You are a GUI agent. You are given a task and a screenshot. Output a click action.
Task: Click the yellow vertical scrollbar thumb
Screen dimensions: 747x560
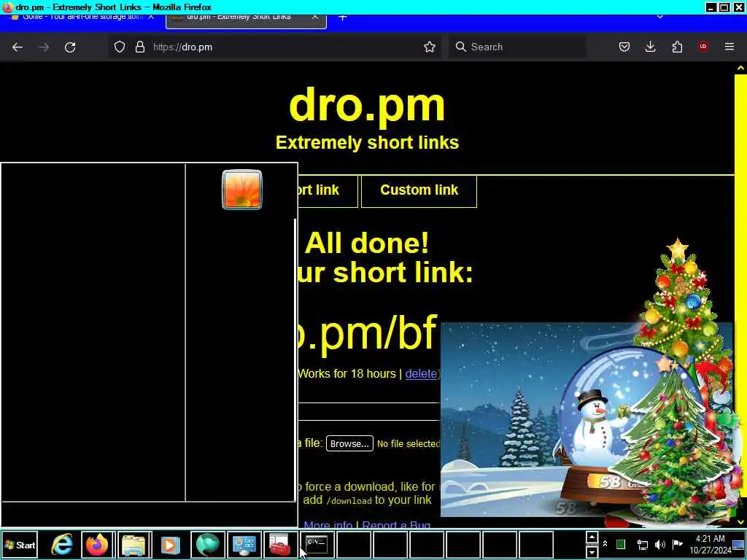(x=740, y=286)
